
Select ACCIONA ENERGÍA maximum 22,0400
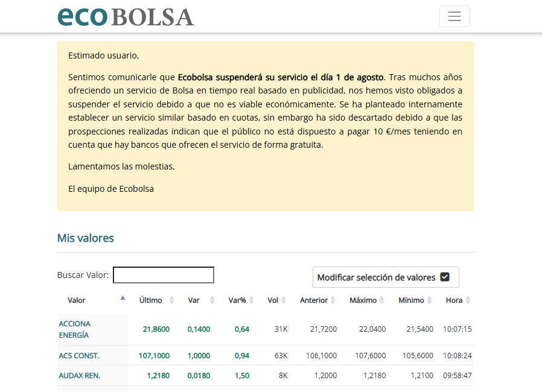[372, 329]
